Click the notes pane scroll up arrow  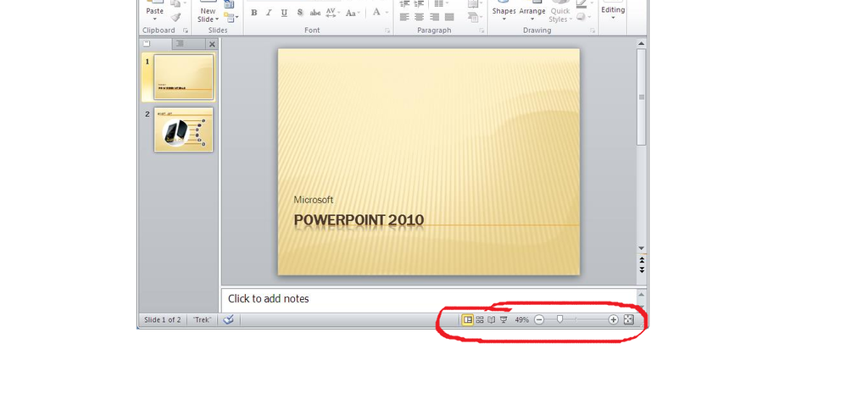click(642, 294)
